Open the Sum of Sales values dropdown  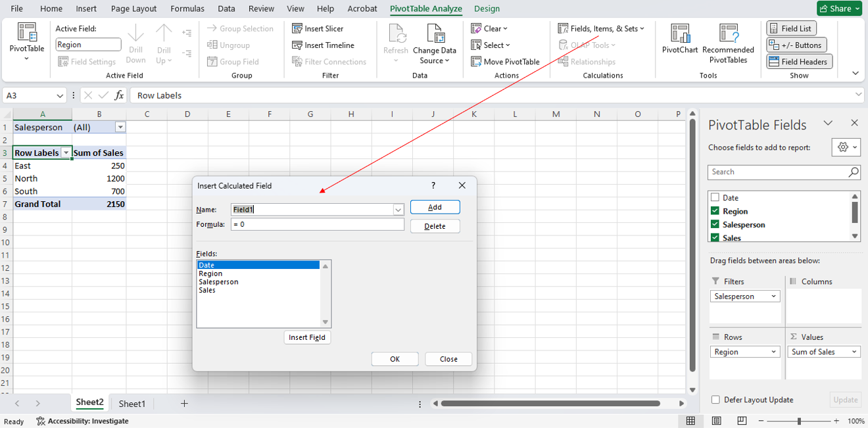click(854, 351)
